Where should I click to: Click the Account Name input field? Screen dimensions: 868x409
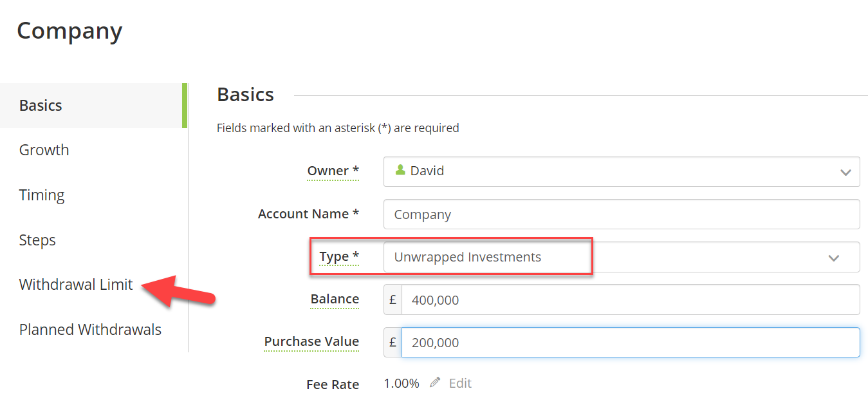coord(622,214)
